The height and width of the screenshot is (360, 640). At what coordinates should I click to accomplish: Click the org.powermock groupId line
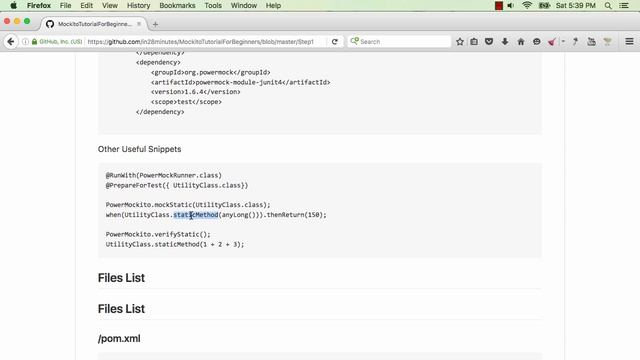[x=211, y=72]
